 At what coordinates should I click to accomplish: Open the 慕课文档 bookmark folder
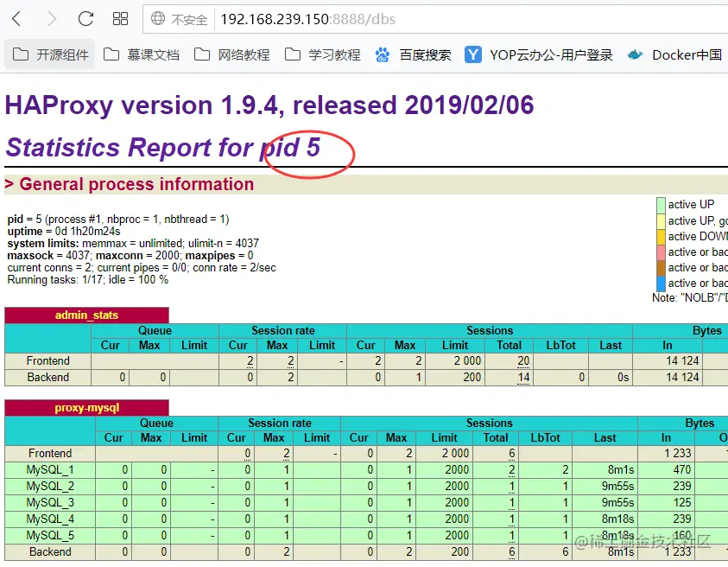pyautogui.click(x=141, y=54)
